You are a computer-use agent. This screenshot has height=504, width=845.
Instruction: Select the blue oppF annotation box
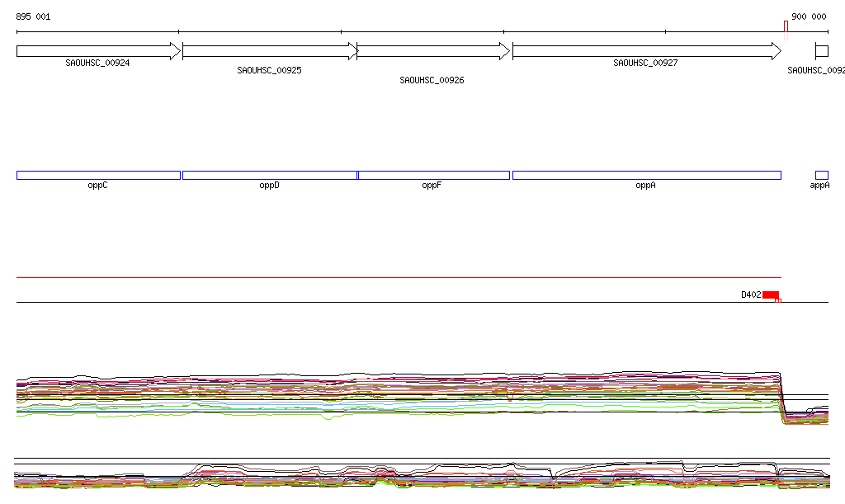(x=433, y=175)
